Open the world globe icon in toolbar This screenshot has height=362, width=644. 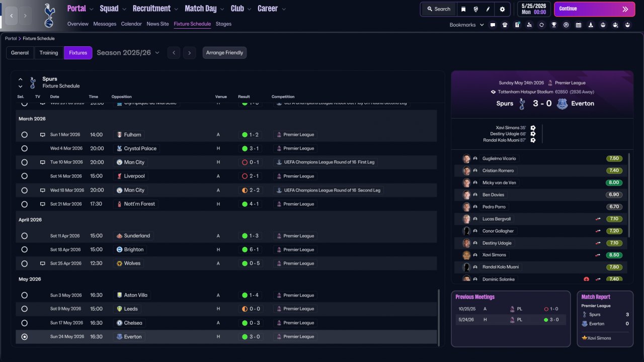[x=475, y=9]
